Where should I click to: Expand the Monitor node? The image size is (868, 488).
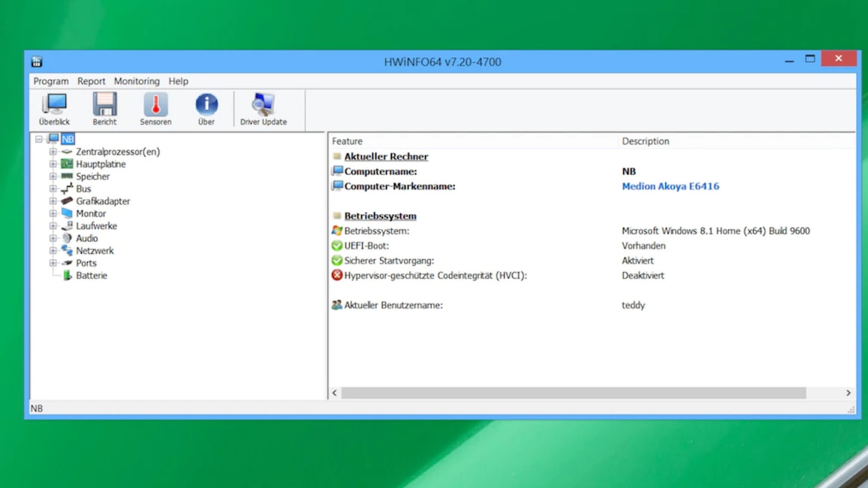point(53,213)
